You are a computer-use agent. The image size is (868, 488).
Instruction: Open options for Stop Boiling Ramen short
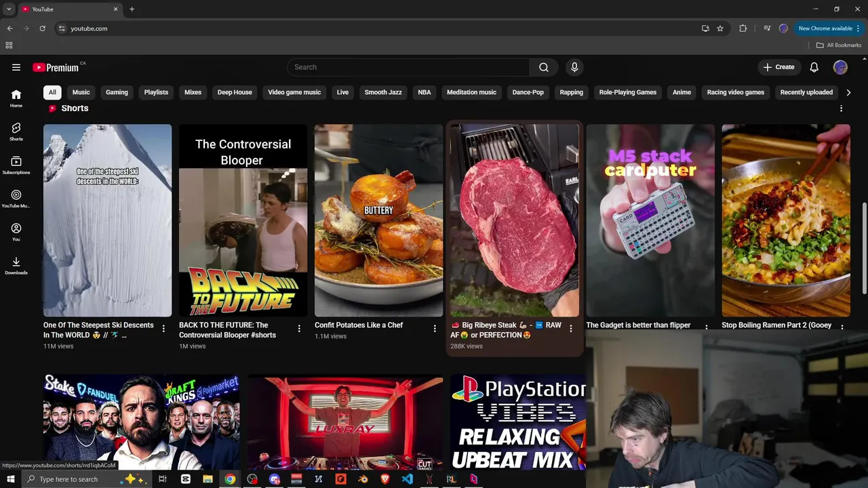[842, 327]
